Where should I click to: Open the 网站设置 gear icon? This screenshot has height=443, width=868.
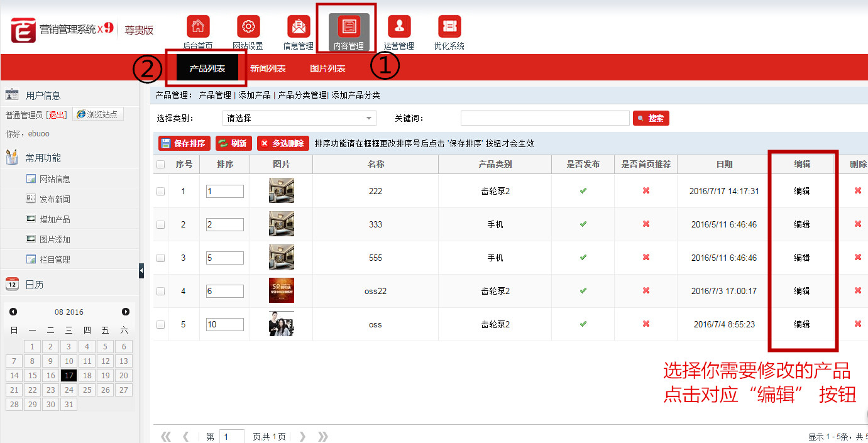(248, 27)
